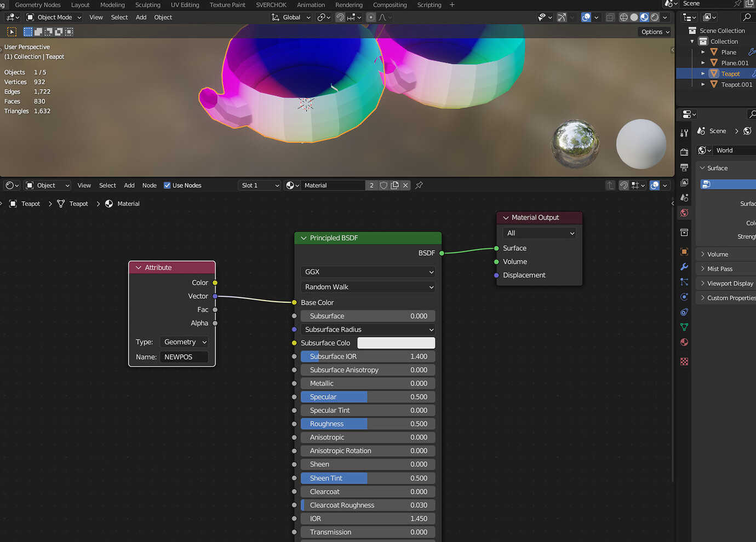Enable snapping with the magnet icon

click(341, 17)
